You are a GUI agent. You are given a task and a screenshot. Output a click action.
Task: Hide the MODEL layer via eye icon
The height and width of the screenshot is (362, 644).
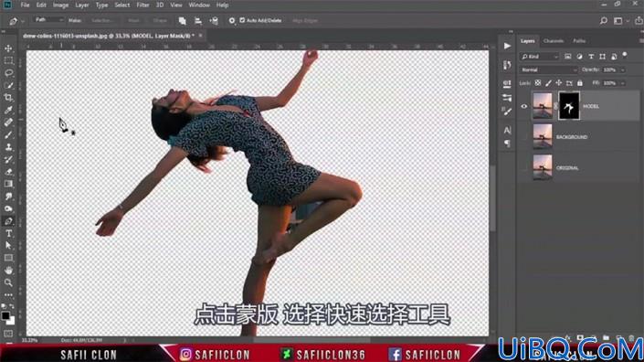[x=524, y=106]
